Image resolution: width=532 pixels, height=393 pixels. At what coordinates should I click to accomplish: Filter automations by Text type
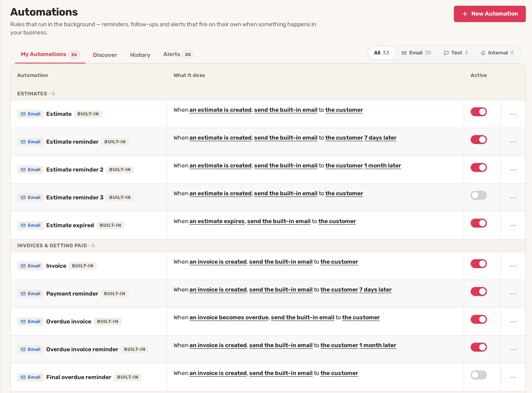[456, 53]
